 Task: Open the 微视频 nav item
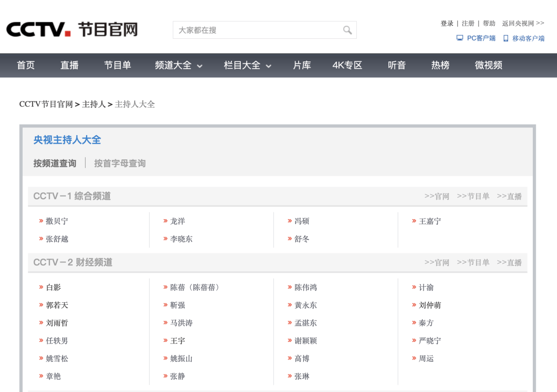[x=488, y=65]
